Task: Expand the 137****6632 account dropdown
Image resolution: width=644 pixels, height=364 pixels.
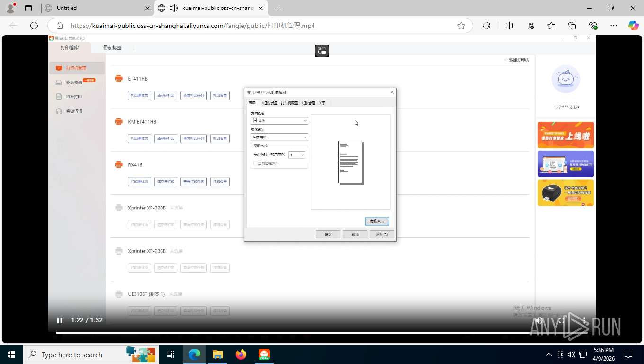Action: click(566, 107)
